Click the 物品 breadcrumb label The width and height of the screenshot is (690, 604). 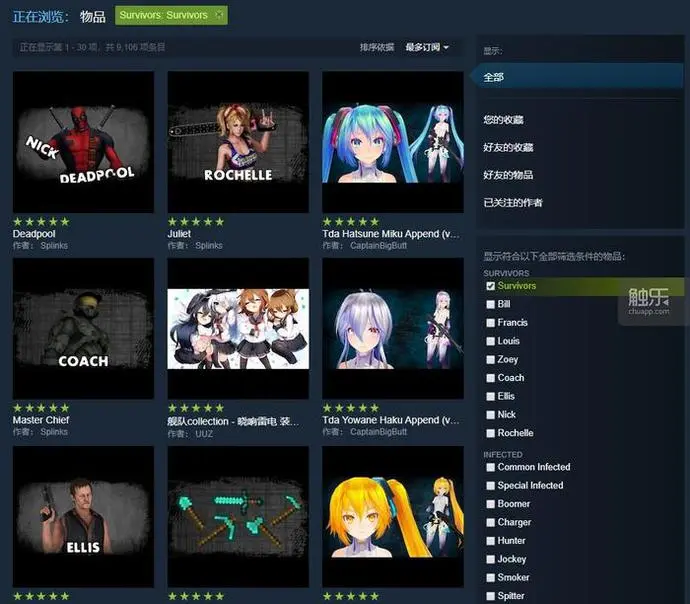click(x=93, y=17)
